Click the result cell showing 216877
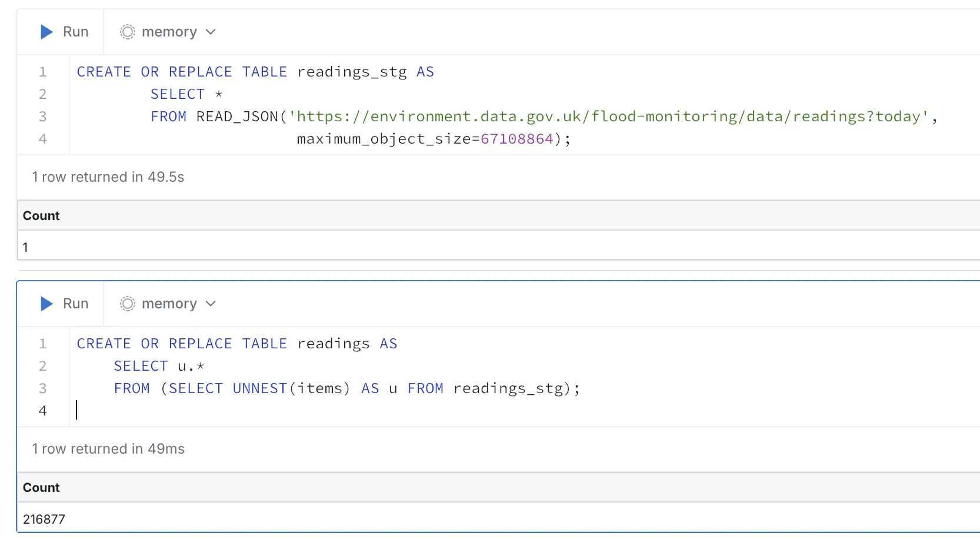The height and width of the screenshot is (539, 980). pyautogui.click(x=44, y=519)
